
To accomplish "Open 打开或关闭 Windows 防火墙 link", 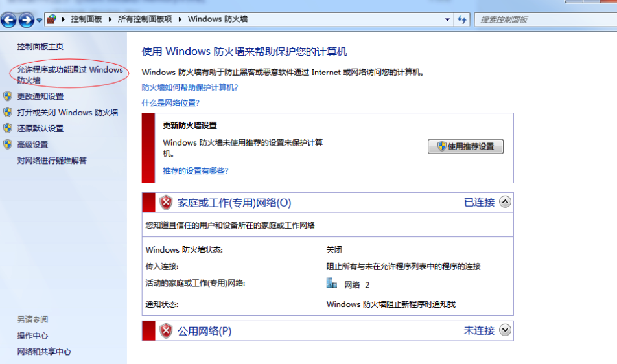I will tap(67, 113).
